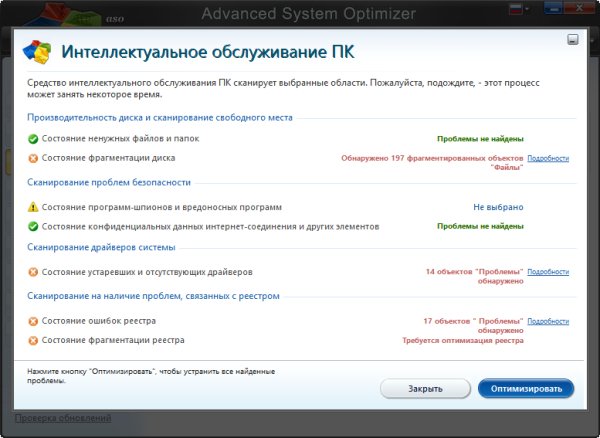Click heading Сканирование драйверов системы
Viewport: 600px width, 438px height.
(101, 247)
